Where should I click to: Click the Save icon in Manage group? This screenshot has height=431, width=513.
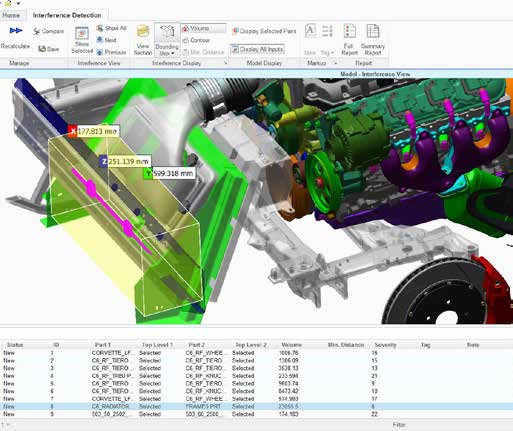click(x=42, y=49)
